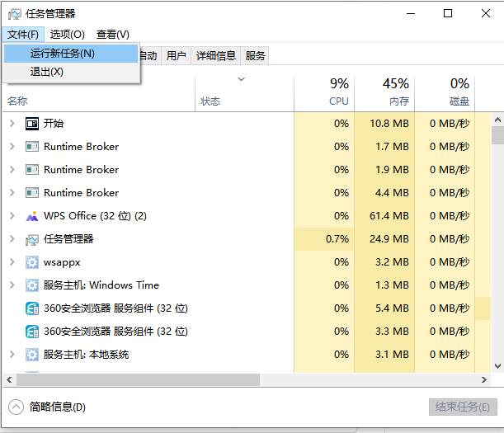Sort by the CPU column header
504x433 pixels.
[324, 94]
